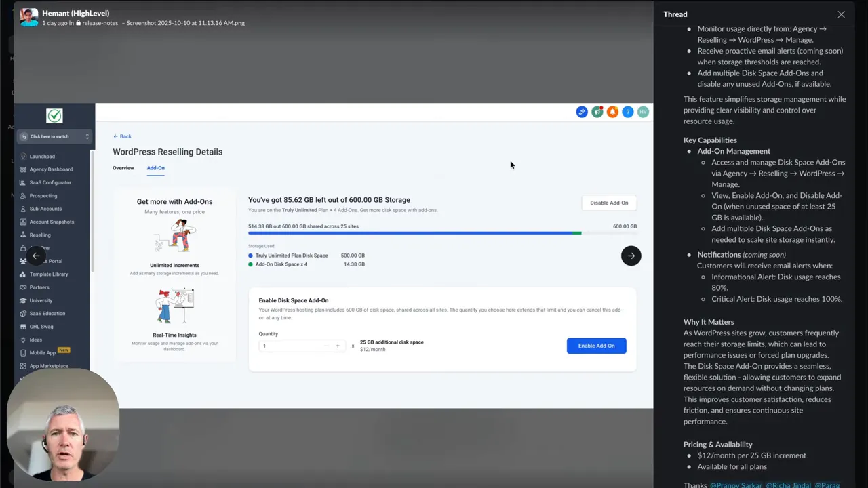Click the Reselling sidebar icon
The image size is (868, 488).
tap(24, 235)
